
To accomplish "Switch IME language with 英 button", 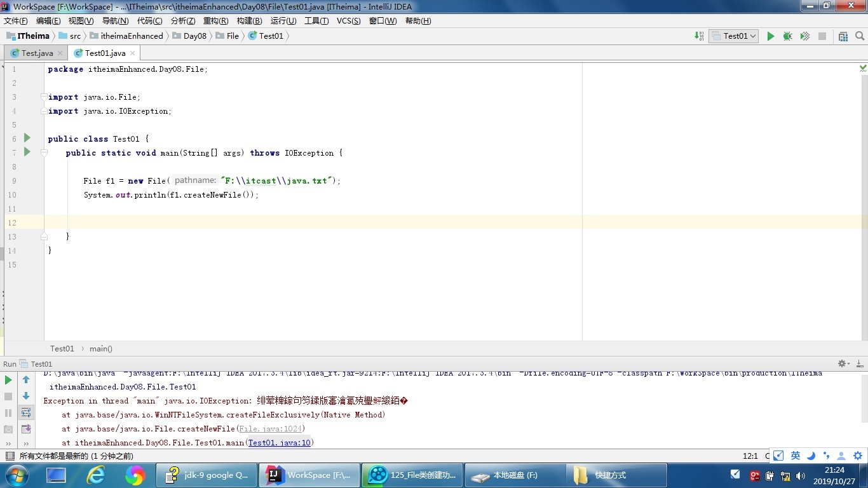I will [x=796, y=456].
